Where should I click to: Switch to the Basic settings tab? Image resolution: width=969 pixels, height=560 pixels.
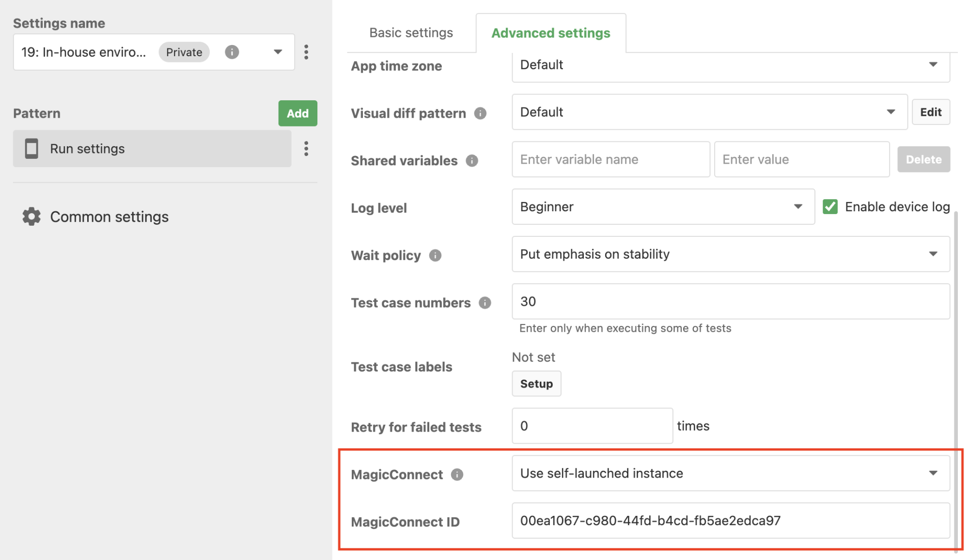tap(411, 33)
